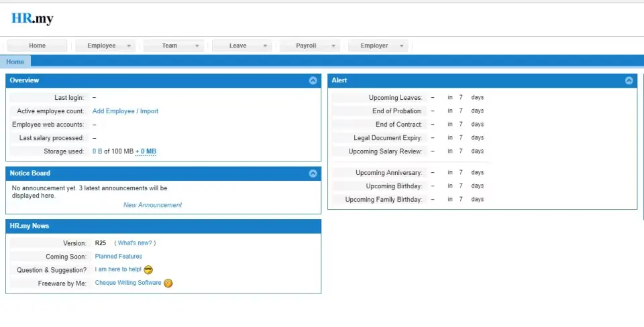This screenshot has height=327, width=644.
Task: Collapse the Overview panel
Action: tap(313, 80)
